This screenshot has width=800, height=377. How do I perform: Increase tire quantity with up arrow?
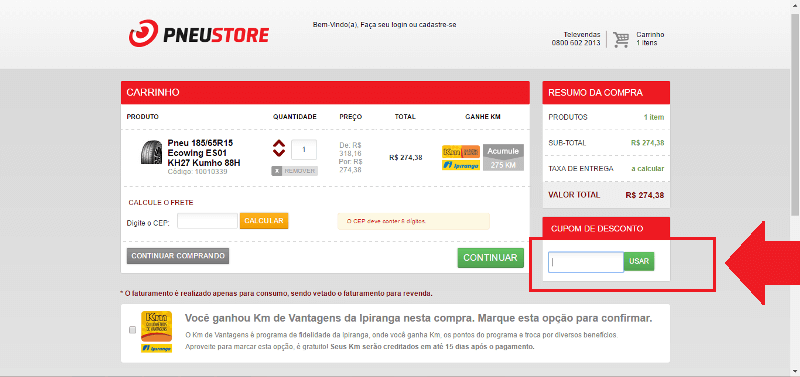(x=279, y=143)
